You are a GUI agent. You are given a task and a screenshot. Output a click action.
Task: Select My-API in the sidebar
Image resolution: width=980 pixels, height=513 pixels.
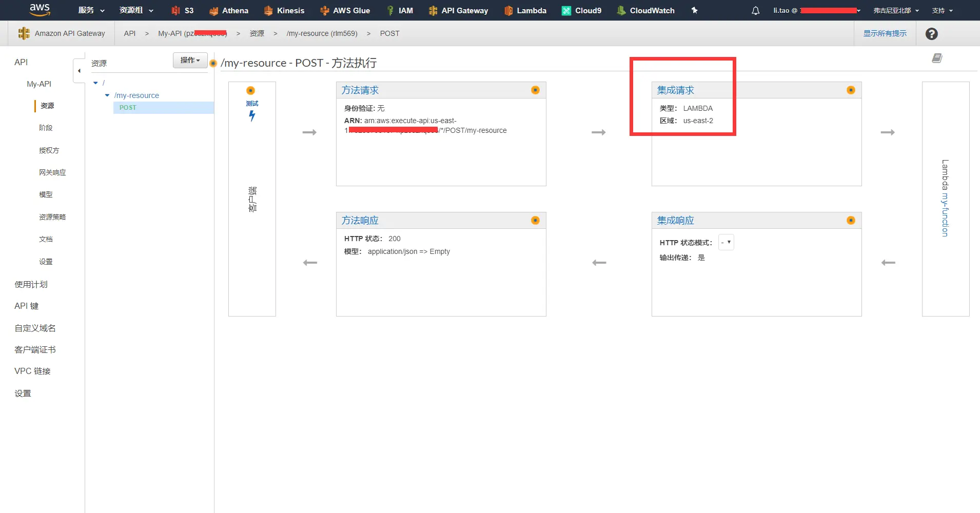[x=39, y=84]
